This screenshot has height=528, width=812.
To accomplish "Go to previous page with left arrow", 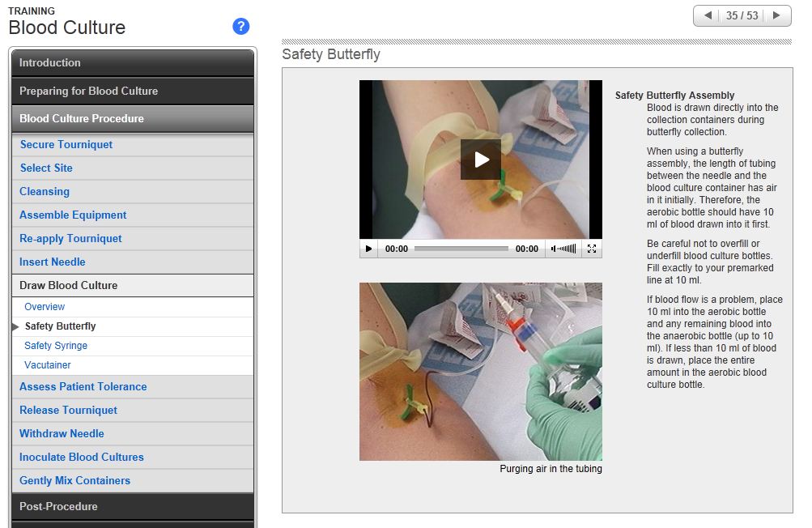I will click(x=708, y=15).
